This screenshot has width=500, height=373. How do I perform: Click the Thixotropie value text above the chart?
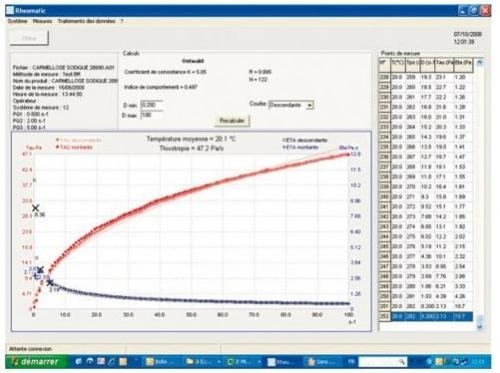[x=192, y=148]
